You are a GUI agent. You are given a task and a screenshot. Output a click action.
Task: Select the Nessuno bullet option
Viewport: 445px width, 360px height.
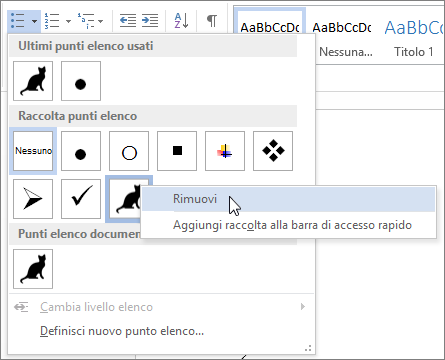point(33,151)
